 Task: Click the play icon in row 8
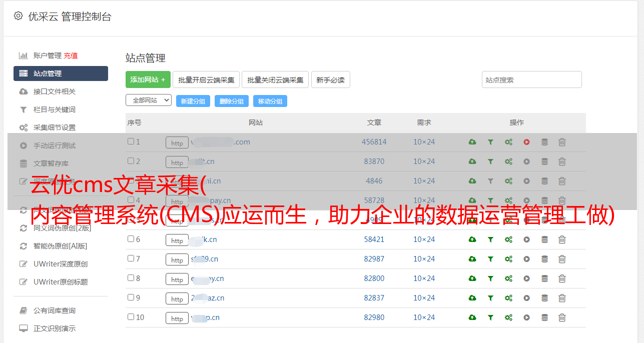tap(526, 278)
